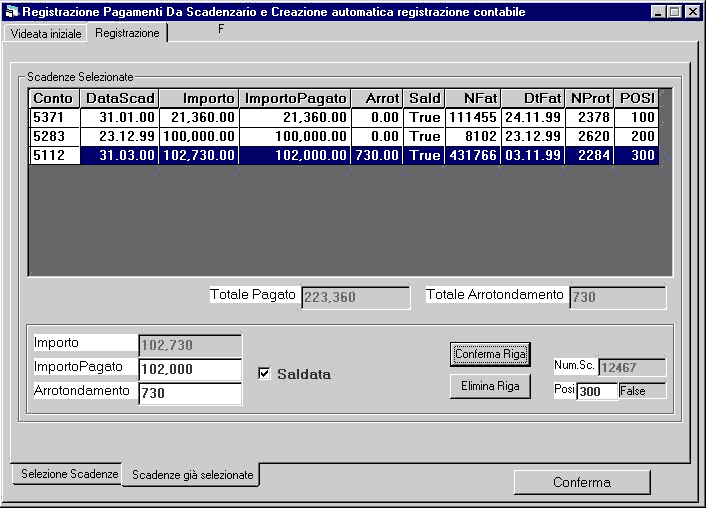Click NProt cell 2378

[589, 118]
